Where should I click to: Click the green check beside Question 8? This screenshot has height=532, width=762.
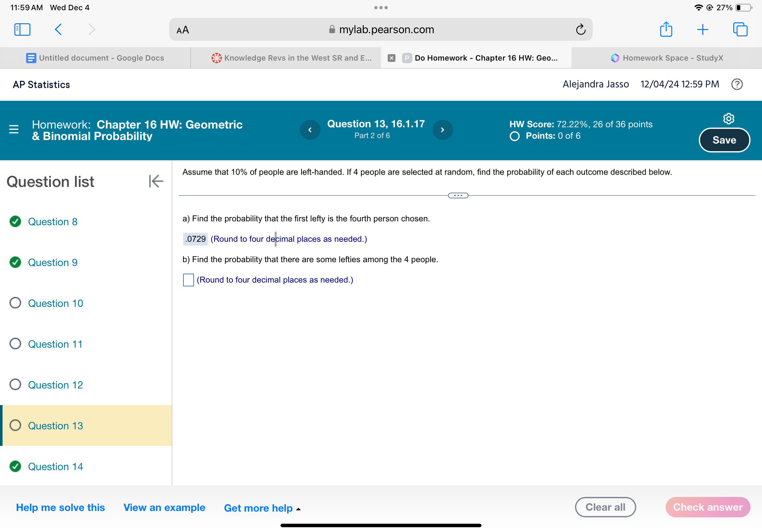(x=15, y=221)
